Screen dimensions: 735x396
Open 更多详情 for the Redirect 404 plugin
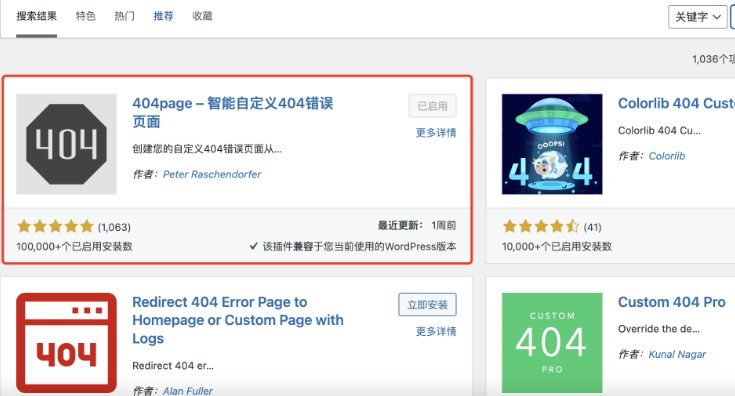coord(436,332)
